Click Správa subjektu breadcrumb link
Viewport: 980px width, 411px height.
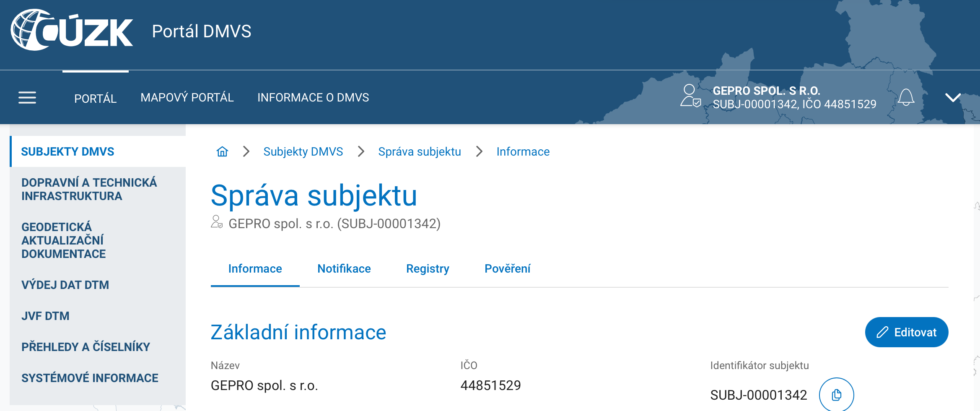420,152
